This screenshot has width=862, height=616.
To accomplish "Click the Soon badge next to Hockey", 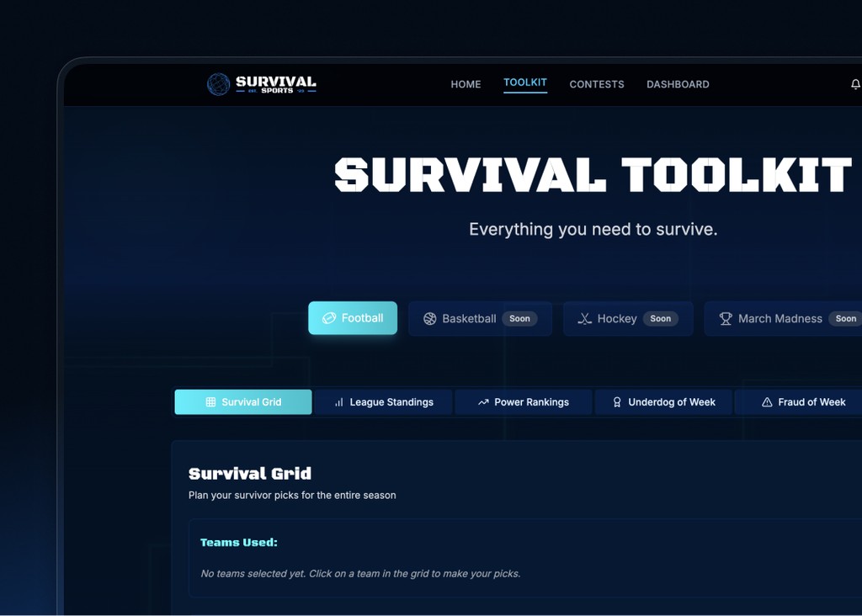I will point(660,319).
